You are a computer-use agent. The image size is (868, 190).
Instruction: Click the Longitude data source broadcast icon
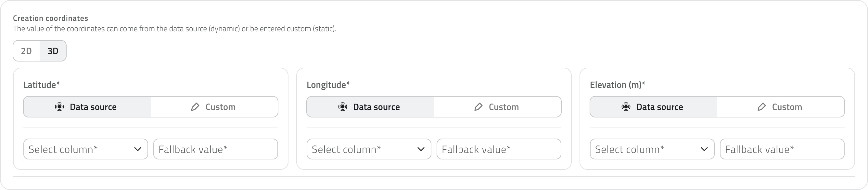343,107
